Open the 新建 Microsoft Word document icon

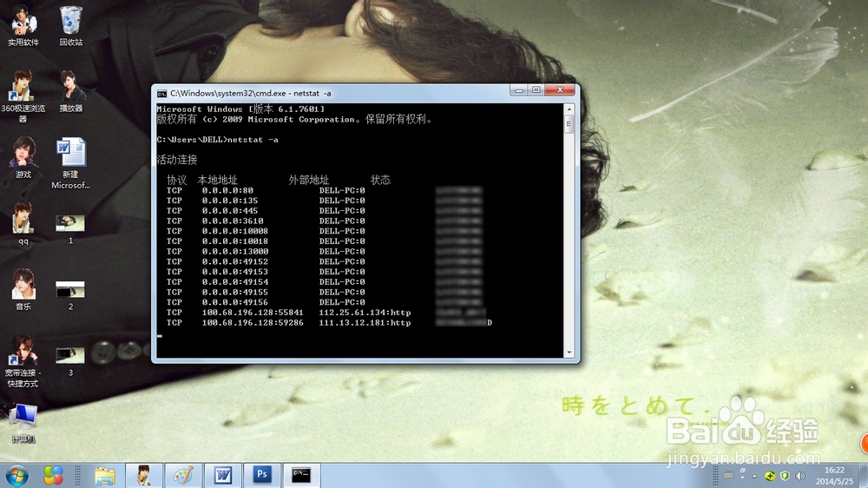point(71,163)
